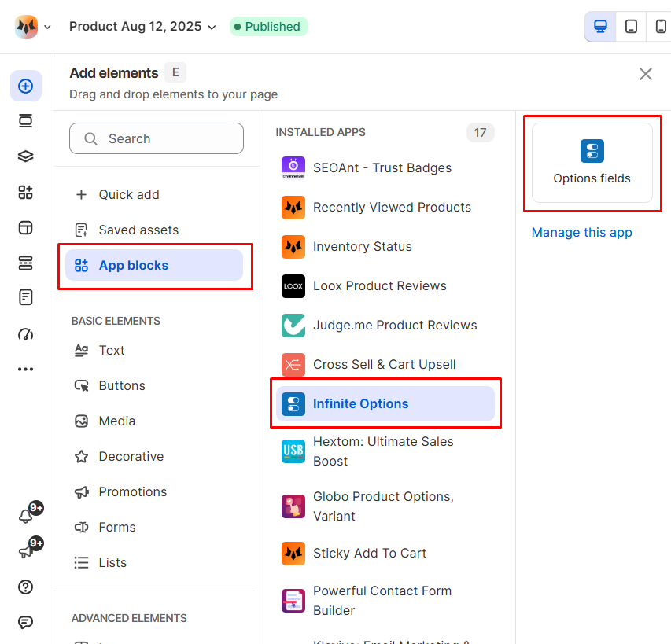The width and height of the screenshot is (671, 644).
Task: Click the Manage this app link
Action: coord(581,233)
